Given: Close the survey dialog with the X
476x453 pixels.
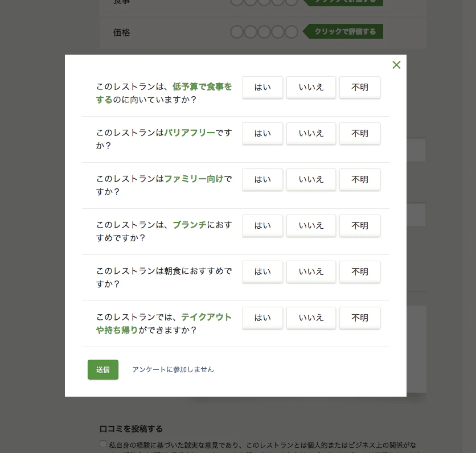Looking at the screenshot, I should 396,65.
